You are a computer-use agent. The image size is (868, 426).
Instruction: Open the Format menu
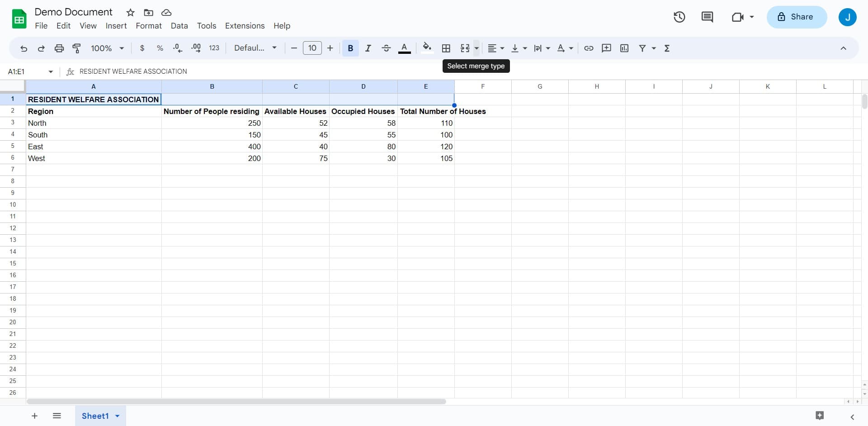[x=148, y=26]
